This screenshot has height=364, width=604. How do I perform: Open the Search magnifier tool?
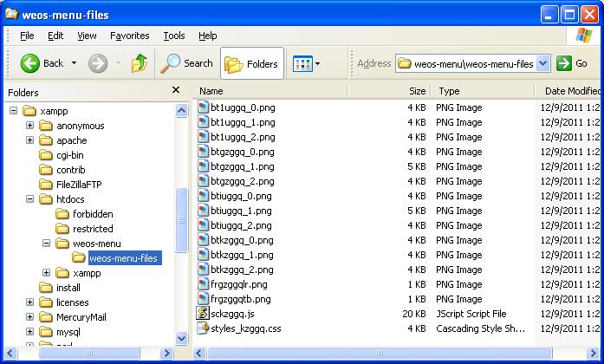tap(171, 63)
